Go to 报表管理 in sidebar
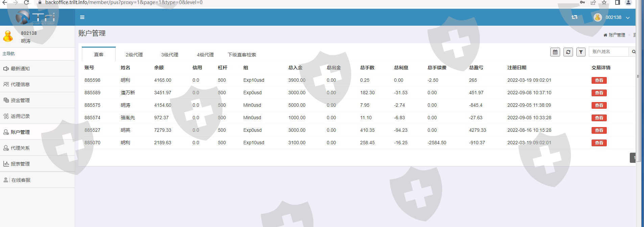This screenshot has width=644, height=227. [x=20, y=164]
